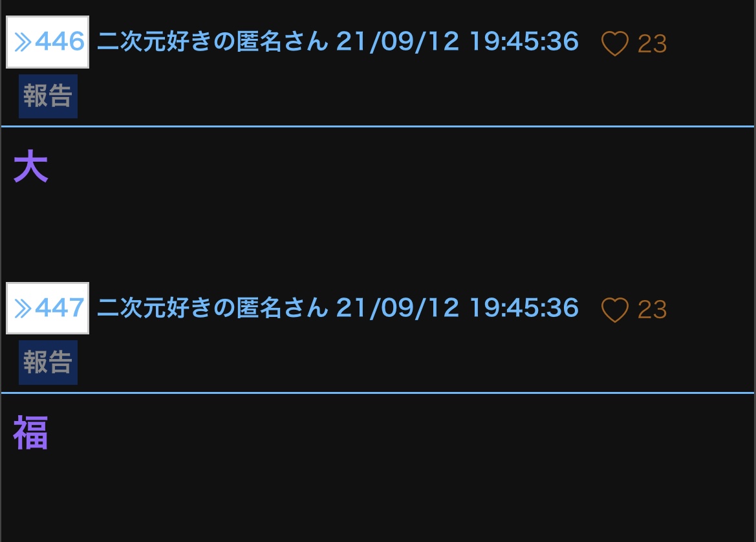756x542 pixels.
Task: Click the double chevron on post 446
Action: (x=23, y=43)
